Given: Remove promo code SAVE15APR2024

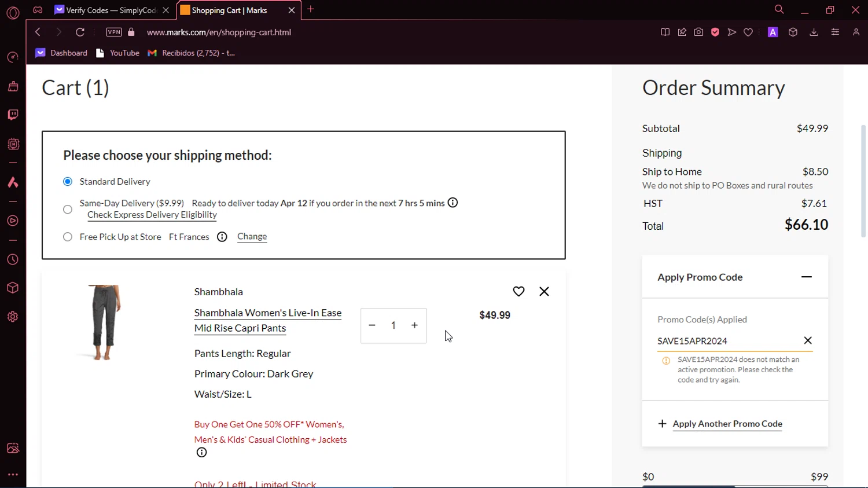Looking at the screenshot, I should (808, 340).
